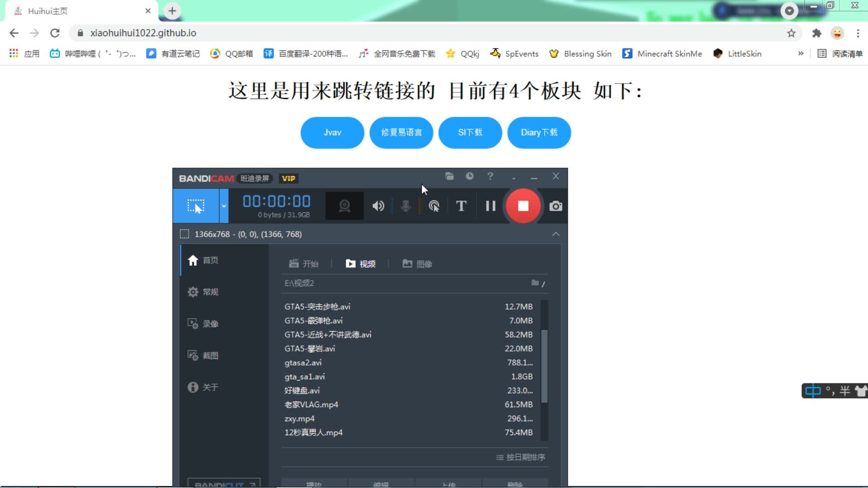This screenshot has width=868, height=488.
Task: Click the Diary下载 button
Action: [x=539, y=132]
